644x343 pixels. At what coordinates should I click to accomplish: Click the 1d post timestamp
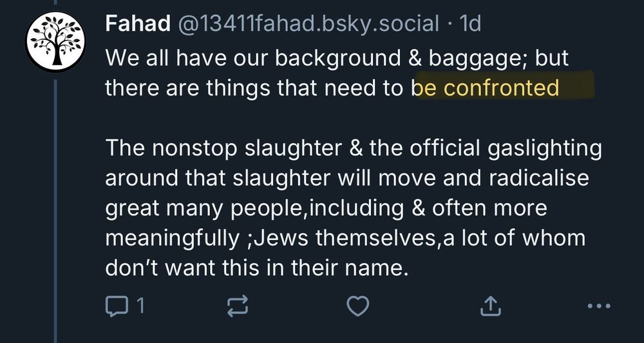(468, 24)
